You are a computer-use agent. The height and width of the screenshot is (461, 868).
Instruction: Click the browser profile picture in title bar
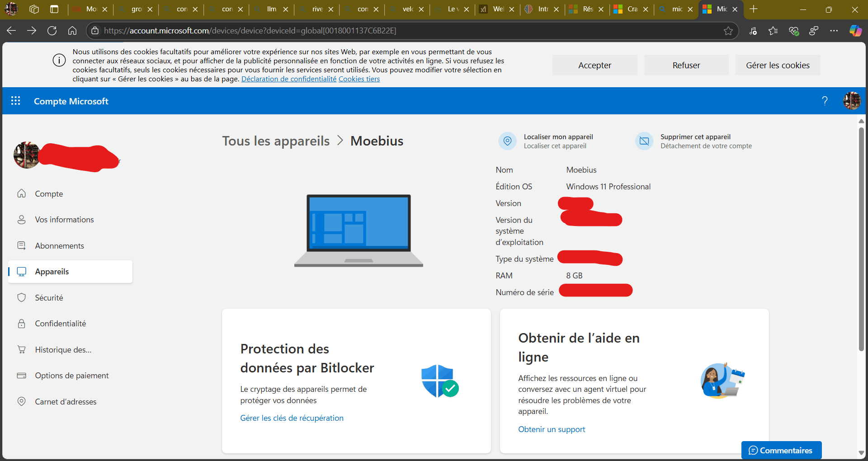(11, 9)
